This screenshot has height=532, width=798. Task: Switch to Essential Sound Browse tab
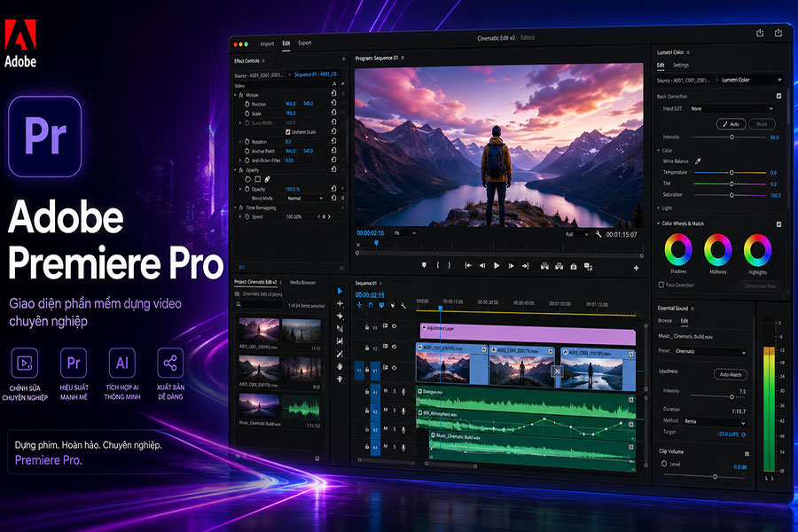pos(665,321)
